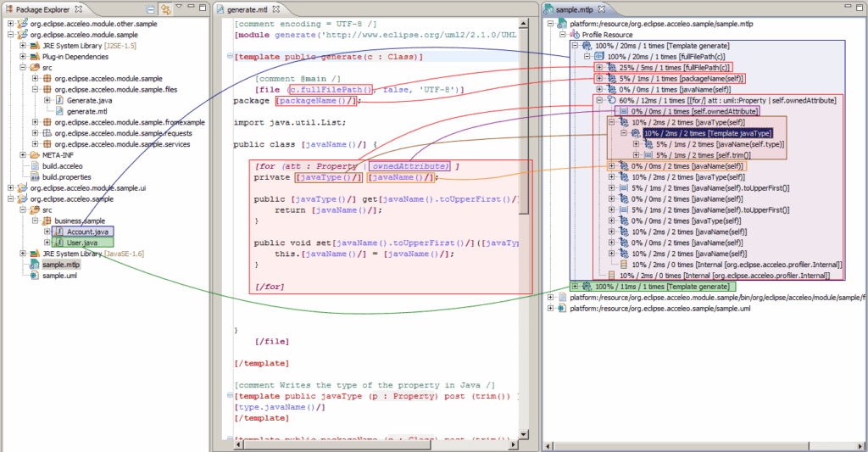This screenshot has height=452, width=868.
Task: Click the Profile Resource clock icon
Action: click(x=575, y=35)
